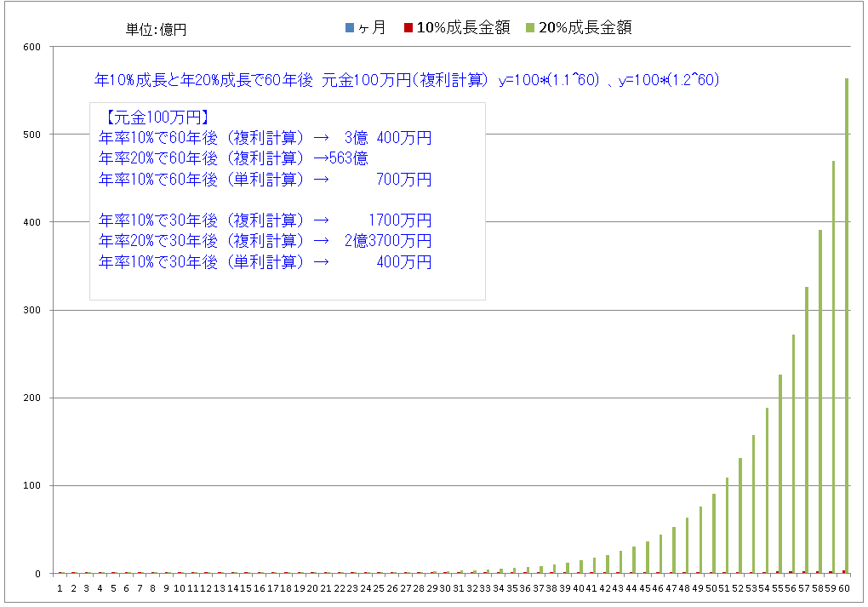868x607 pixels.
Task: Click the x-axis label 25
Action: (x=380, y=588)
